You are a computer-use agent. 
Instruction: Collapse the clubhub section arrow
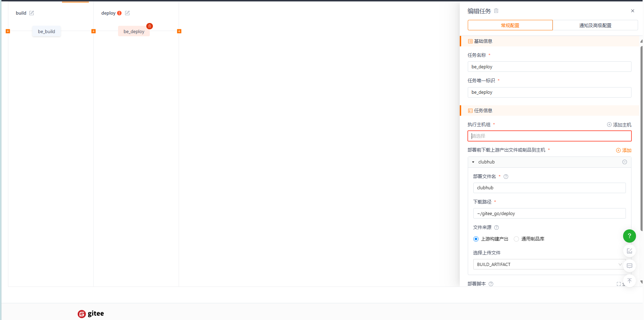pyautogui.click(x=473, y=162)
